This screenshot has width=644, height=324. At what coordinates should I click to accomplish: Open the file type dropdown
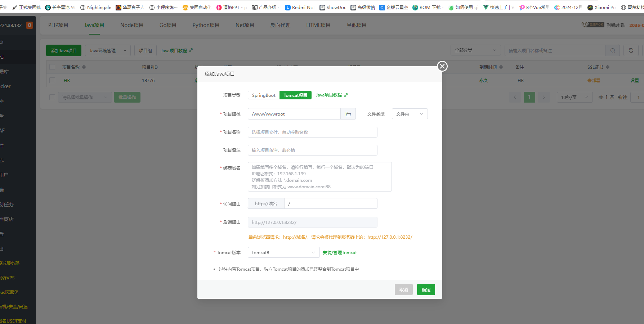(x=410, y=114)
